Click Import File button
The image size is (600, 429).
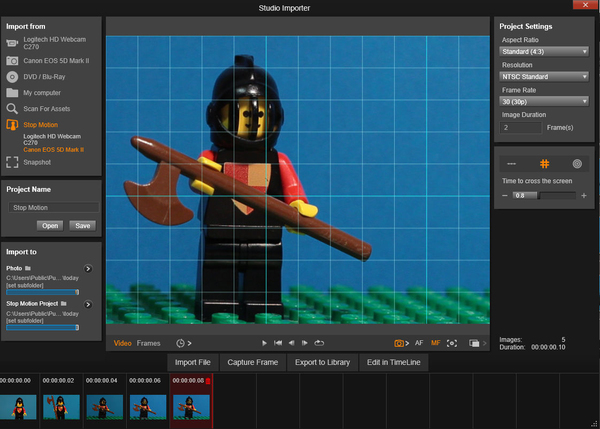click(193, 362)
